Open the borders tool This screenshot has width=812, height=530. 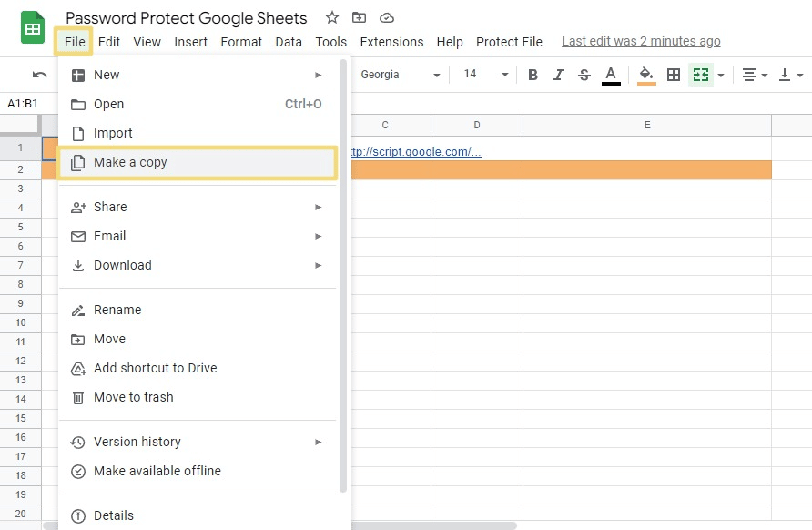[x=674, y=75]
